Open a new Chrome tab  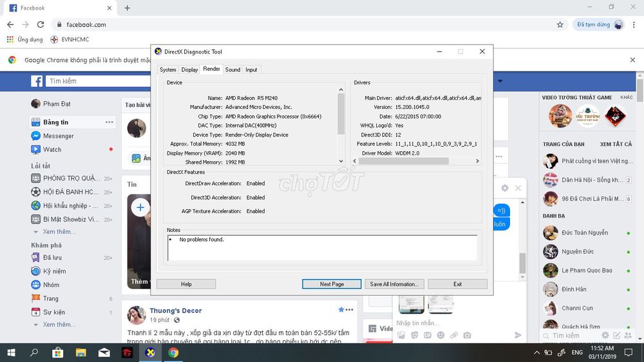[127, 8]
